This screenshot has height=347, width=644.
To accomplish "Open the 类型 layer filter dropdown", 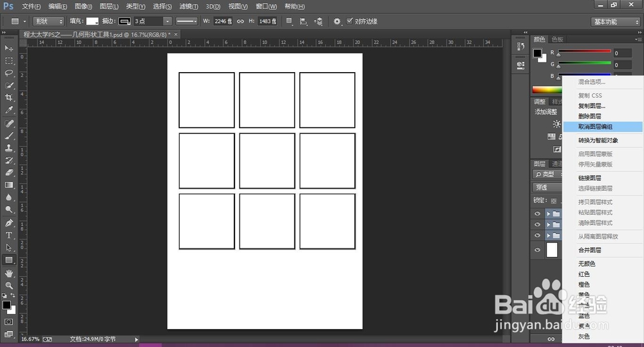I will point(547,174).
